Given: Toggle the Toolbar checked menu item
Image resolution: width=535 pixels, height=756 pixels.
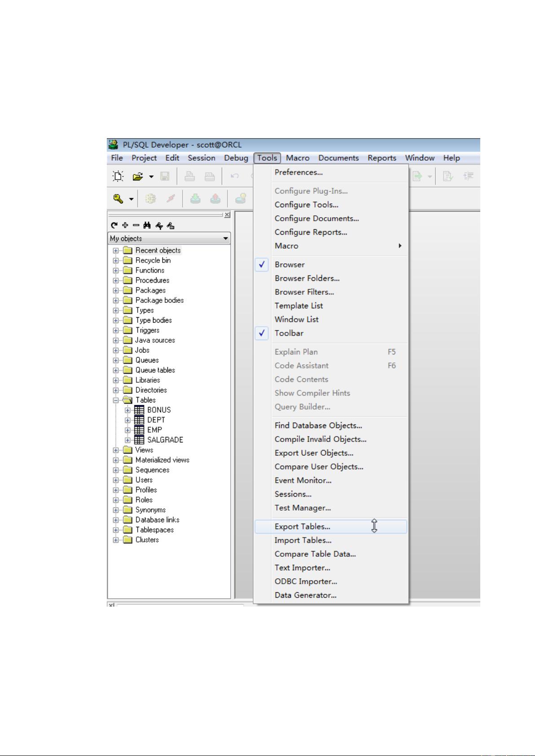Looking at the screenshot, I should pyautogui.click(x=331, y=333).
